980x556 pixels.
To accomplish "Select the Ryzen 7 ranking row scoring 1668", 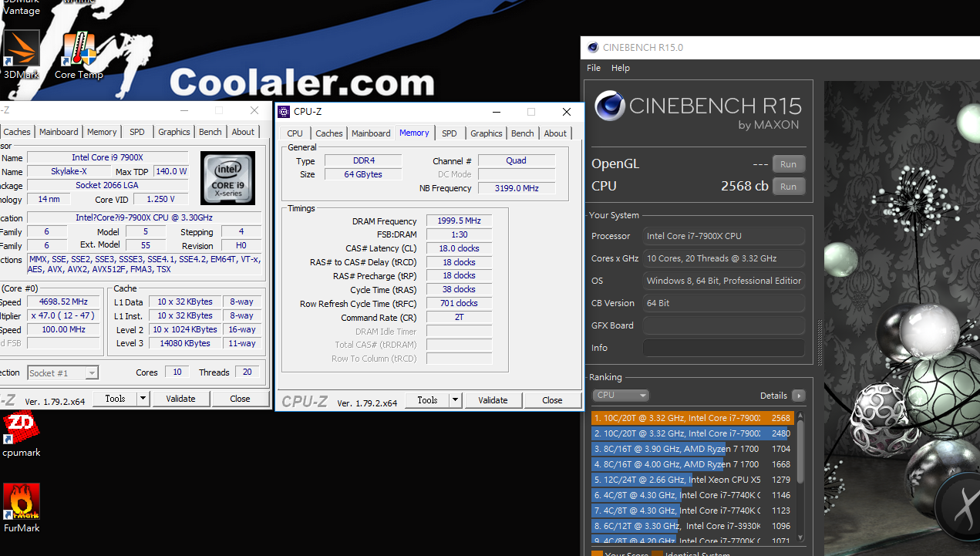I will [x=692, y=464].
